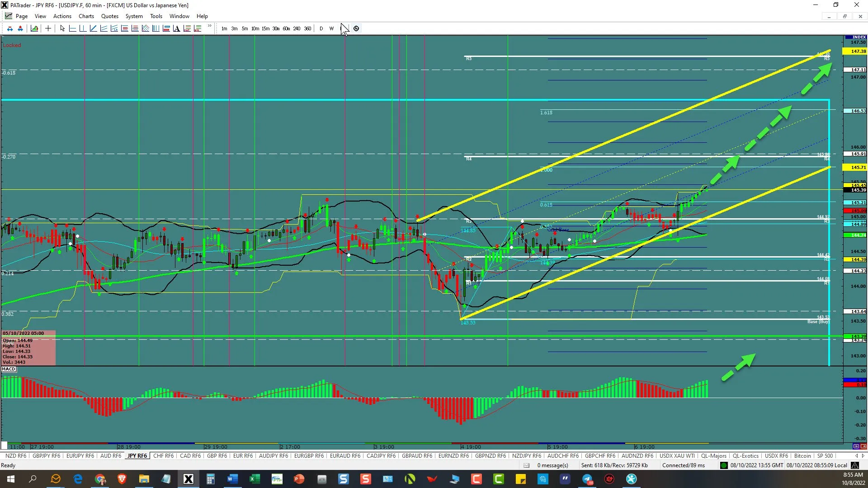Open the View menu
The image size is (868, 488).
click(x=40, y=16)
